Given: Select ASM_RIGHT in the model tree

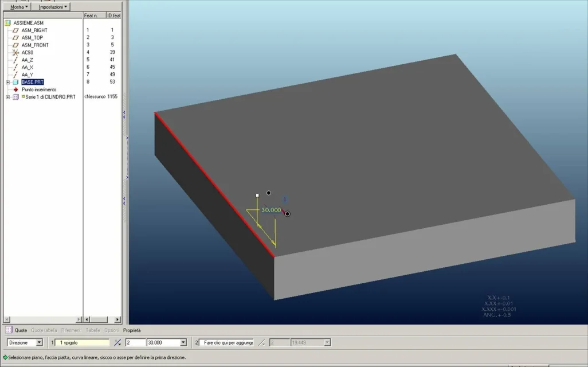Looking at the screenshot, I should coord(34,30).
